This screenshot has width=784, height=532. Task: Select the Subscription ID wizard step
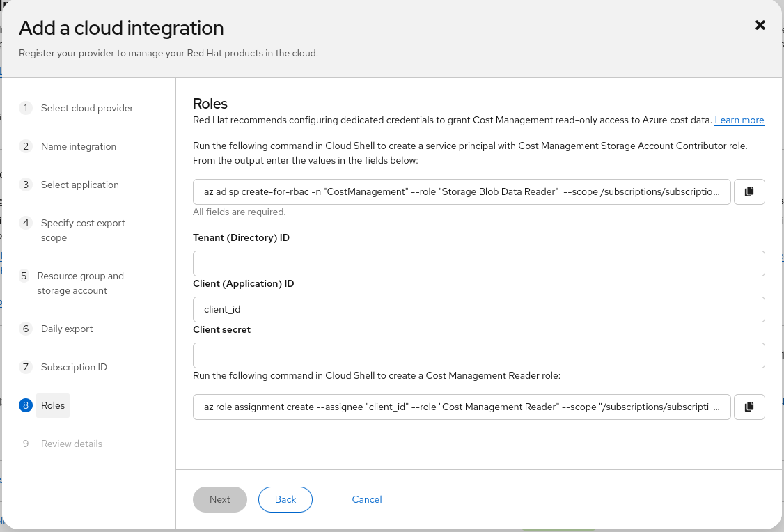pyautogui.click(x=73, y=367)
